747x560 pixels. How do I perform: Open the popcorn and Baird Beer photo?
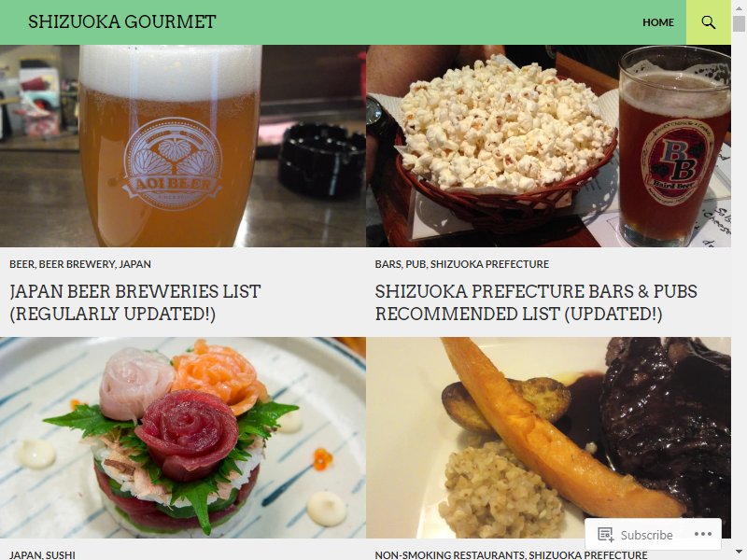[x=548, y=146]
